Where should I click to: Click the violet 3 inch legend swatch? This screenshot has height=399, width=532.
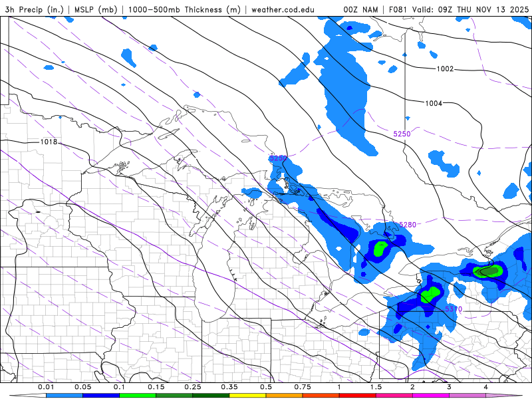tap(467, 396)
